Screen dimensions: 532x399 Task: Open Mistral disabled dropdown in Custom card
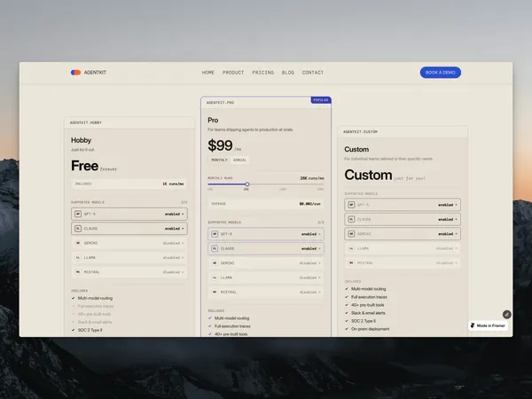pyautogui.click(x=447, y=263)
